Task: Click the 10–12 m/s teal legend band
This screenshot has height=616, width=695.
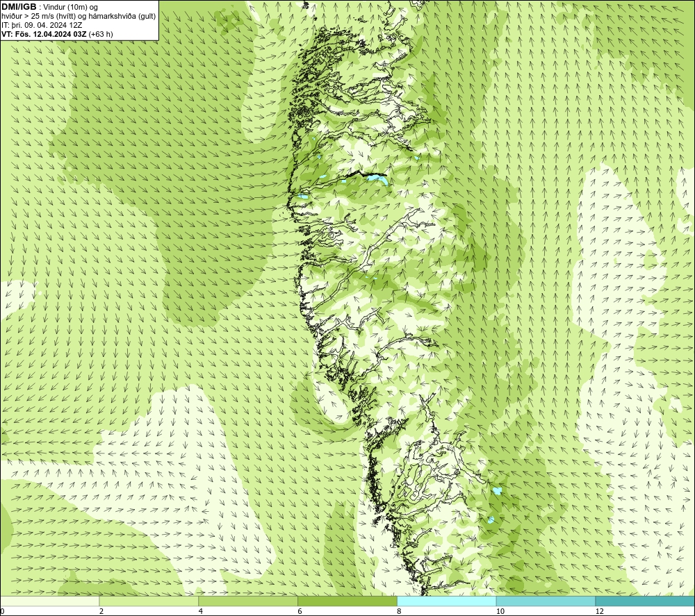Action: [546, 601]
